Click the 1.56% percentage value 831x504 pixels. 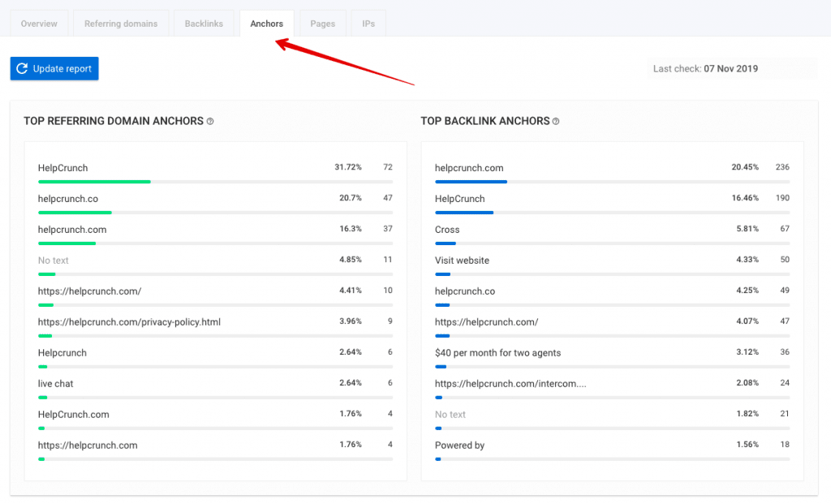click(747, 444)
